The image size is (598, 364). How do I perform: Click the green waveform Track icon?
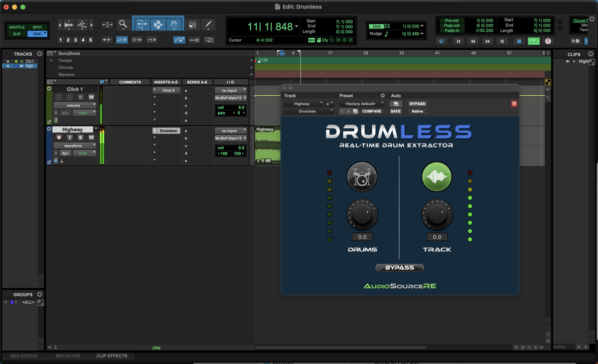[x=437, y=176]
